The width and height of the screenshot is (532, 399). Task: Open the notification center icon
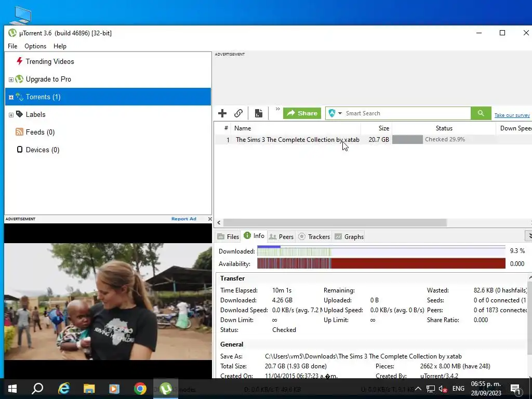pyautogui.click(x=516, y=389)
